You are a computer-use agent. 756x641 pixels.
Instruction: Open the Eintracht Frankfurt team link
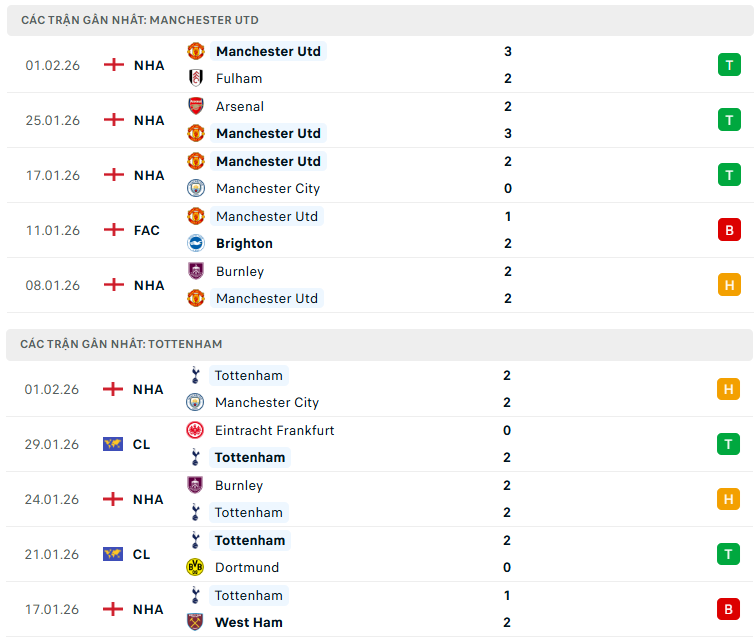(274, 430)
